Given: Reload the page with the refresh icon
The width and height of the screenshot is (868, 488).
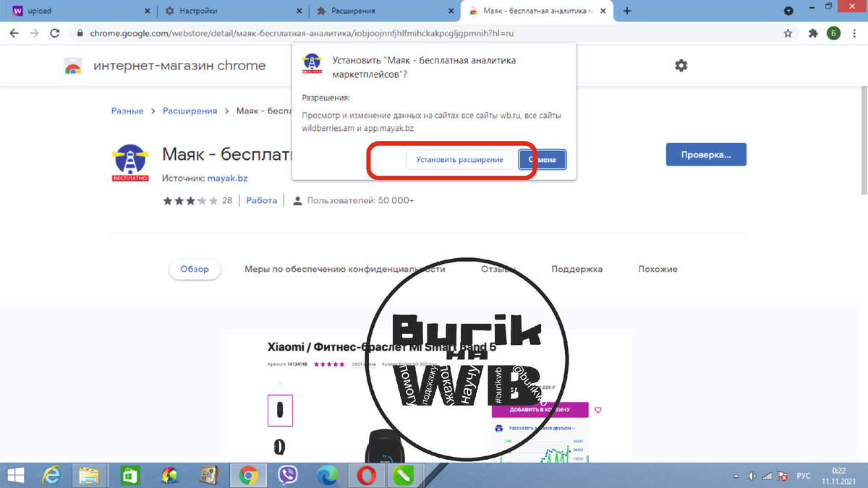Looking at the screenshot, I should (x=54, y=33).
